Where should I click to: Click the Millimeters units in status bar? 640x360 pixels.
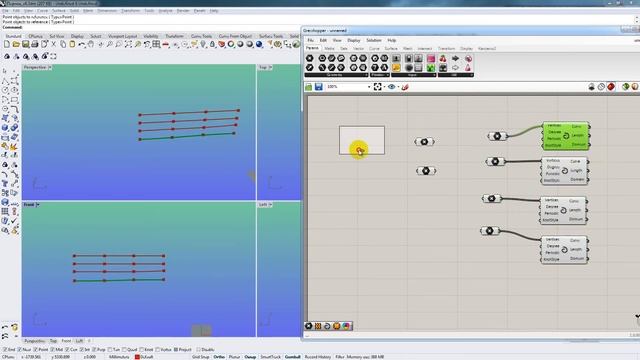coord(119,357)
